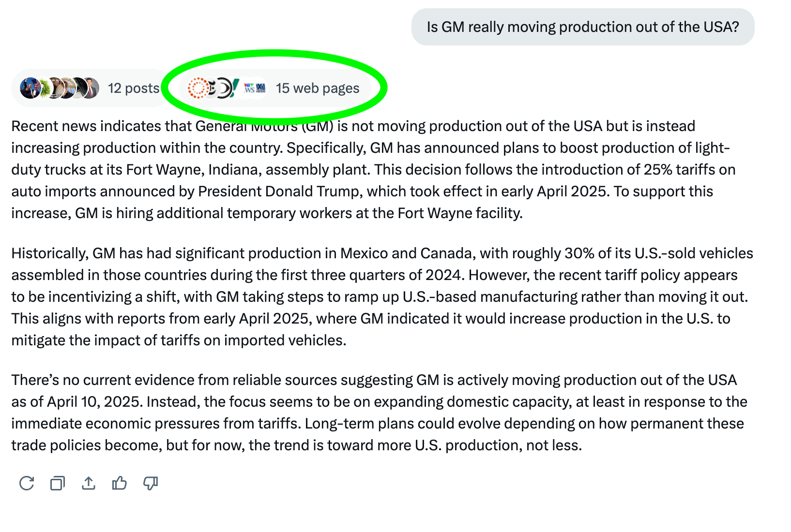The image size is (791, 532).
Task: Click the orange dotted circle source favicon
Action: coord(197,88)
